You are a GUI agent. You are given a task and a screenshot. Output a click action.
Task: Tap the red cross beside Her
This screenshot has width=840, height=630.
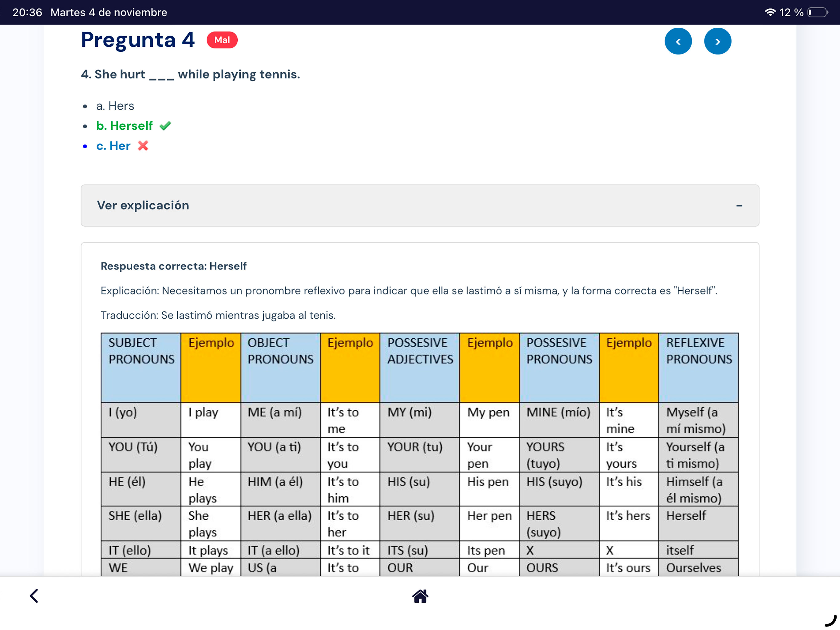[143, 146]
